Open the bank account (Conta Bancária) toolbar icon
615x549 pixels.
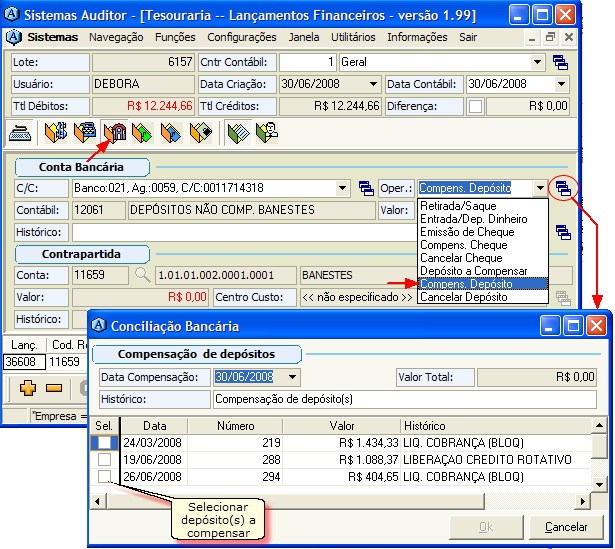115,133
